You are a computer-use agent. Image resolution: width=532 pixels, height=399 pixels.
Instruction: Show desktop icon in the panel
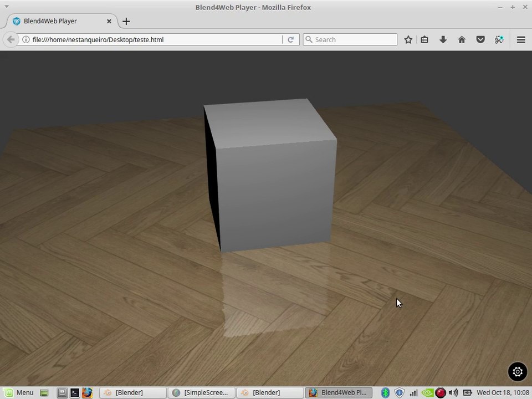pyautogui.click(x=44, y=393)
